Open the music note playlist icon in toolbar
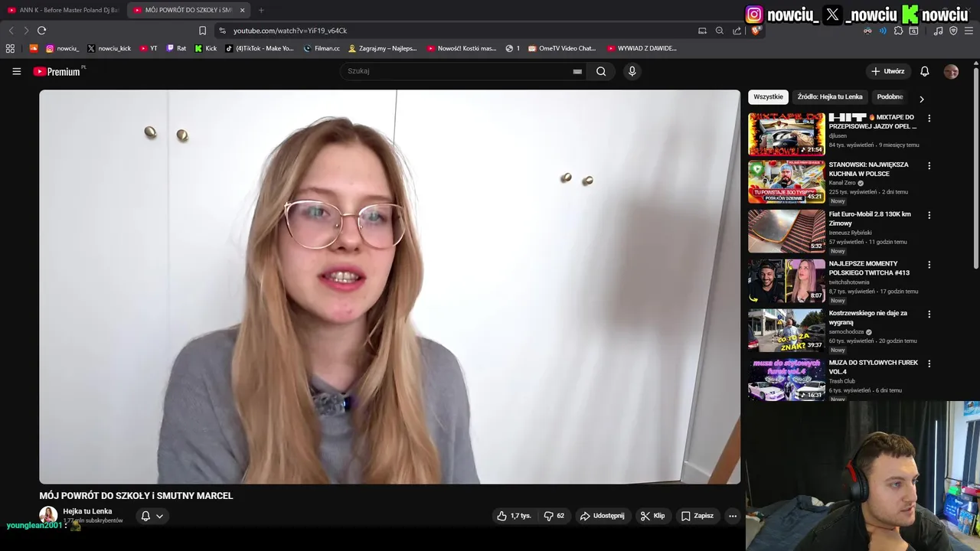 pos(938,31)
